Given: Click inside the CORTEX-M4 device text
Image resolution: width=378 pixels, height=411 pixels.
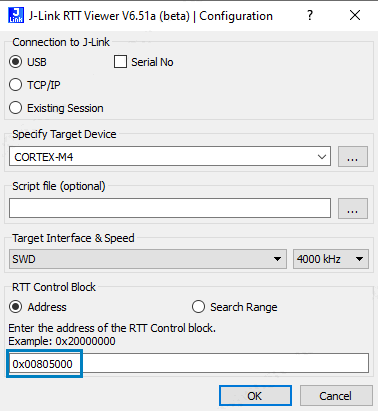Looking at the screenshot, I should tap(44, 157).
